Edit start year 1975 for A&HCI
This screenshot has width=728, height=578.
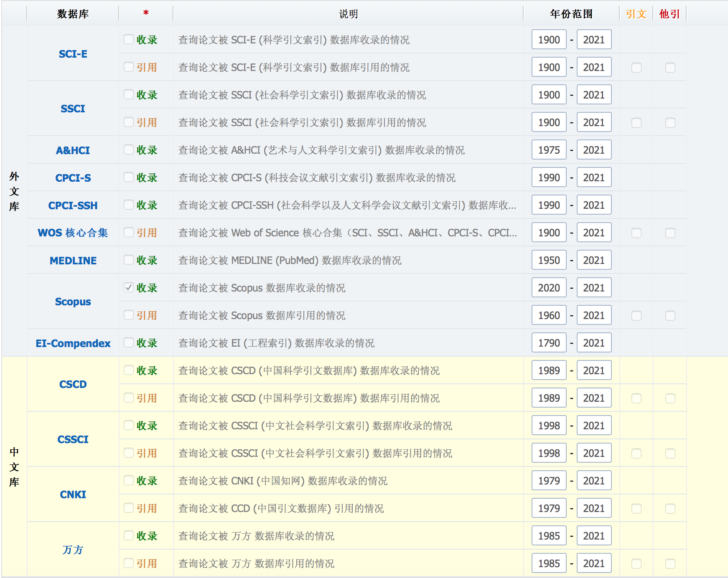tap(549, 150)
